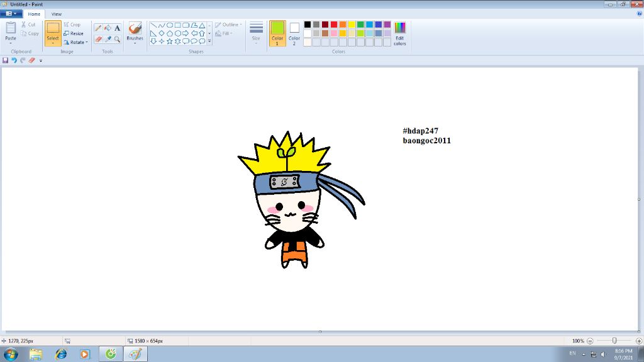
Task: Choose the Down arrow shape
Action: [153, 41]
